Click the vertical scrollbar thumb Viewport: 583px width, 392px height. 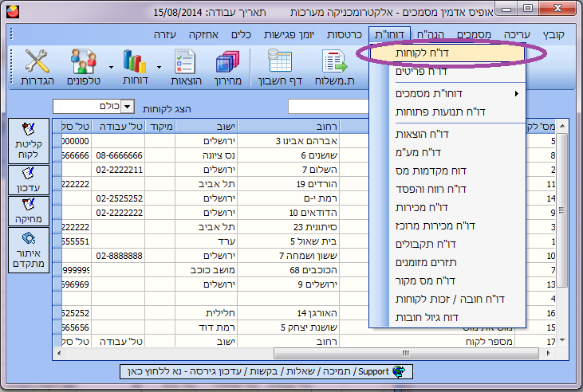pos(561,210)
